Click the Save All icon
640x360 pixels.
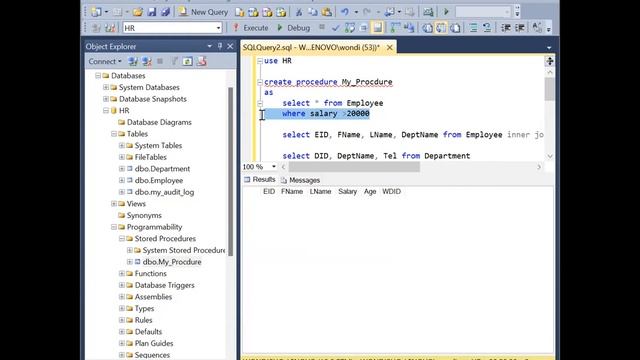(x=166, y=12)
